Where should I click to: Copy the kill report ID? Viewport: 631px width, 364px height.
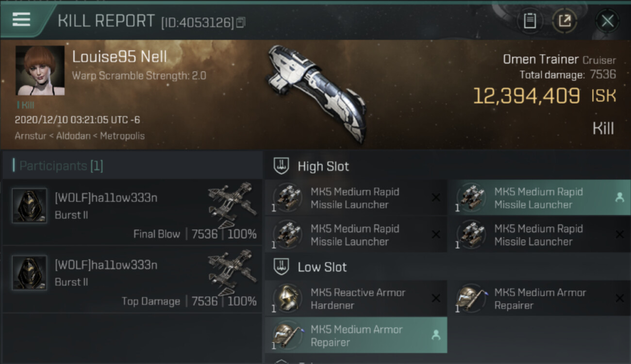pyautogui.click(x=241, y=22)
